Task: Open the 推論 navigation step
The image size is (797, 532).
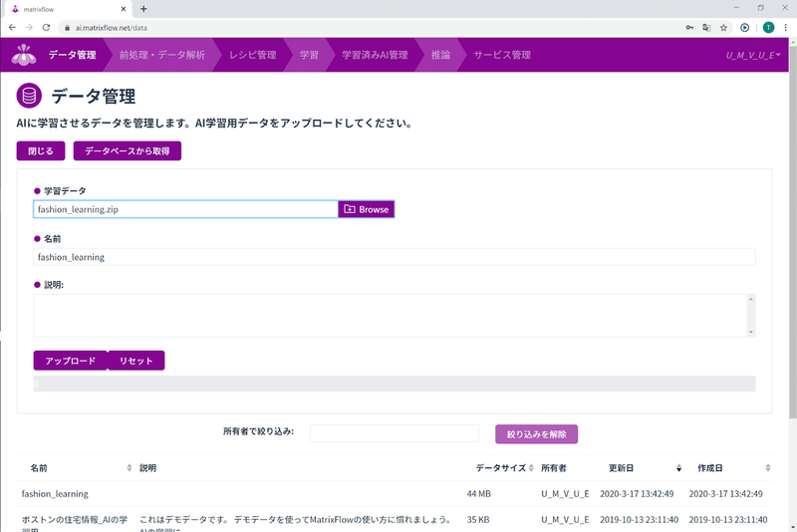Action: point(440,55)
